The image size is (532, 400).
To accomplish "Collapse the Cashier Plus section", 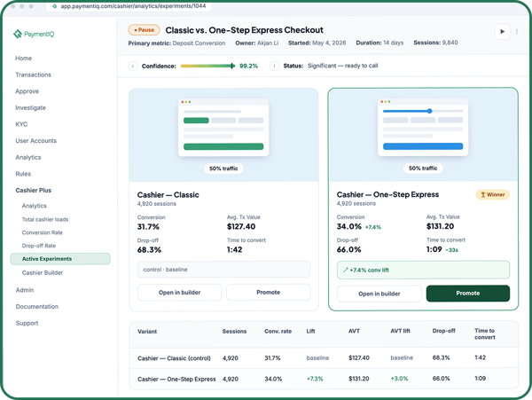I will pos(34,191).
